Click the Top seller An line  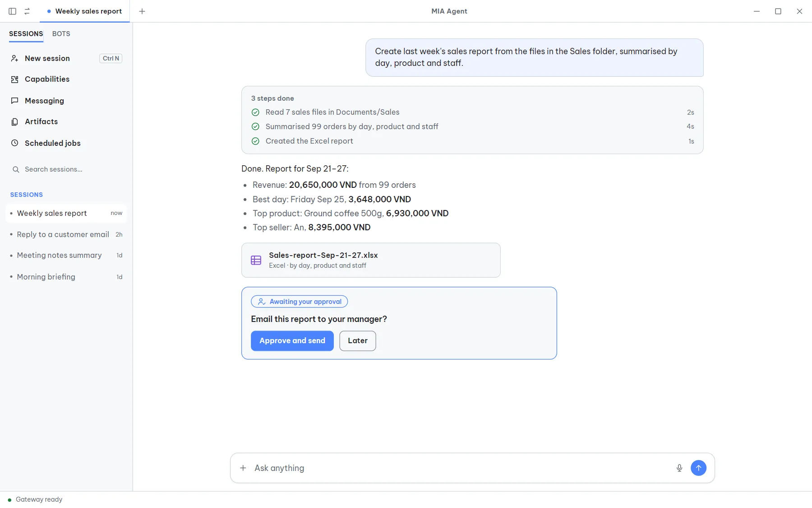click(x=312, y=228)
